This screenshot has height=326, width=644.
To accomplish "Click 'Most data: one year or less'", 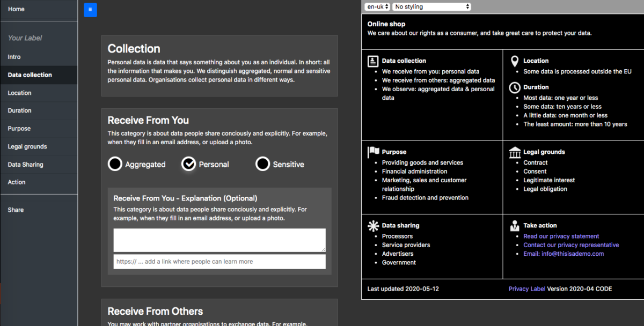I will (x=561, y=98).
